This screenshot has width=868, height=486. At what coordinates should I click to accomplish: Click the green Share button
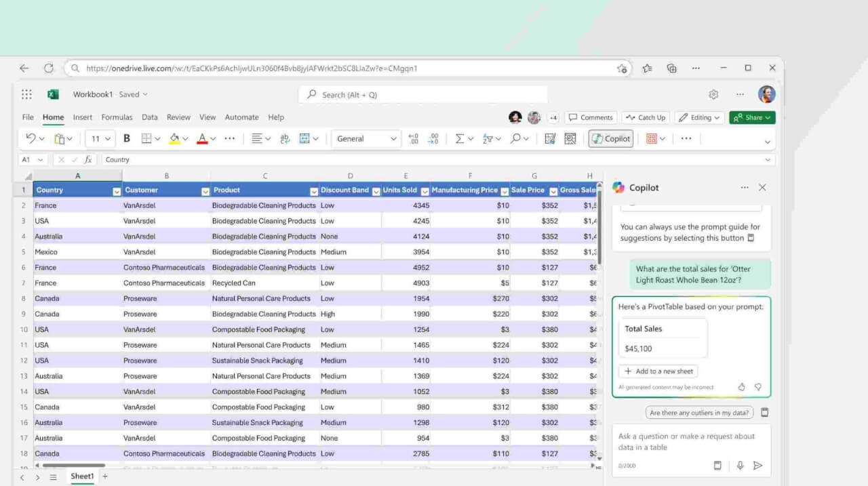pos(753,117)
